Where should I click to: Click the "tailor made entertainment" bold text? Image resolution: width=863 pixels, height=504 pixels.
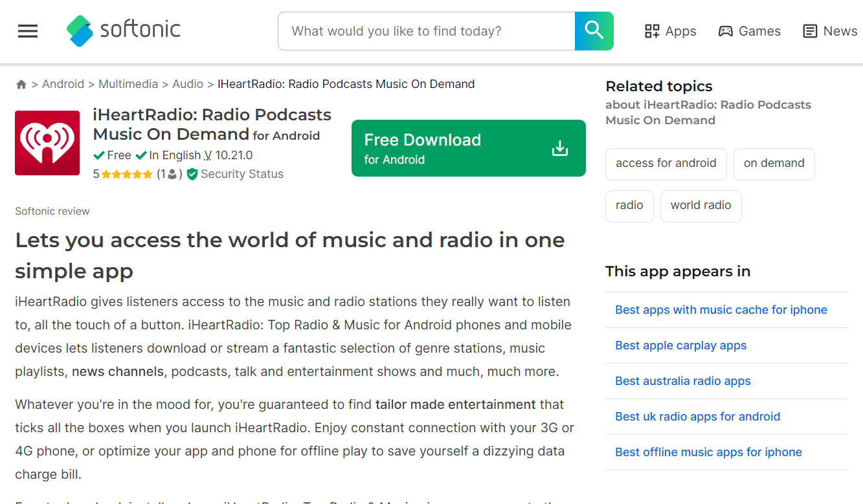(x=456, y=405)
